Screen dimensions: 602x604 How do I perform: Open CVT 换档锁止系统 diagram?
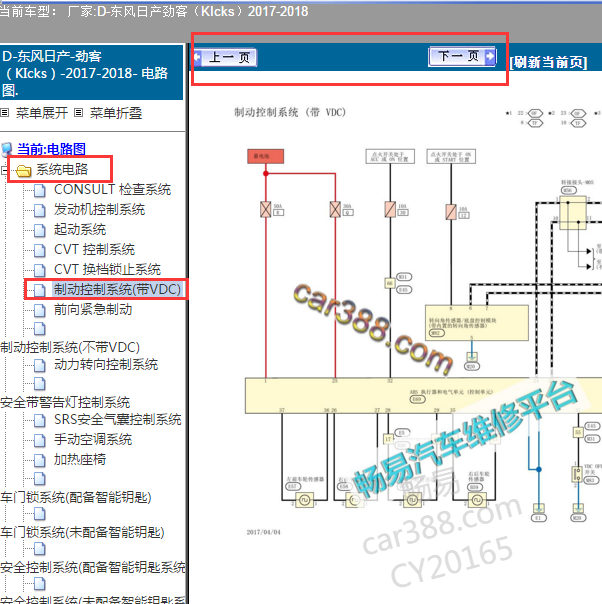pos(107,269)
